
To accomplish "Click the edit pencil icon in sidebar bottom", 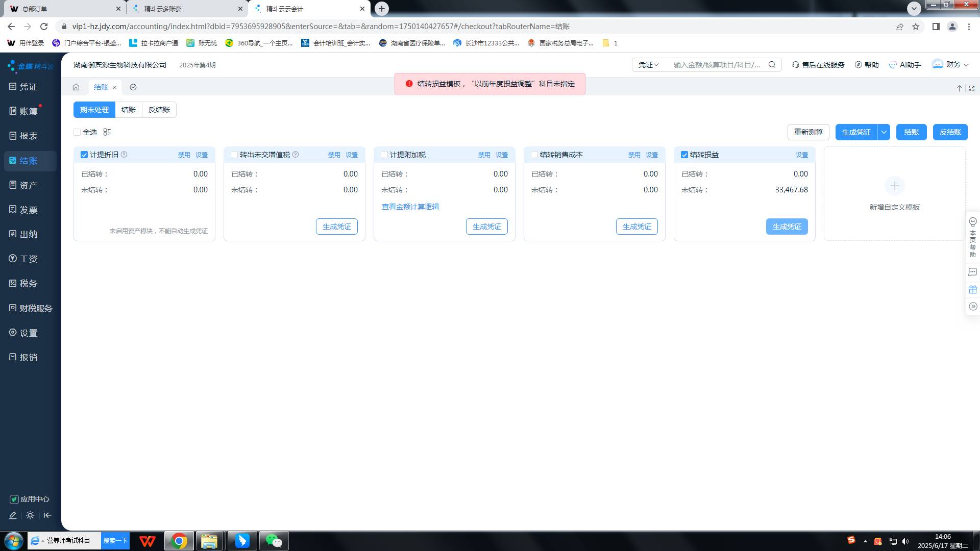I will [x=13, y=515].
